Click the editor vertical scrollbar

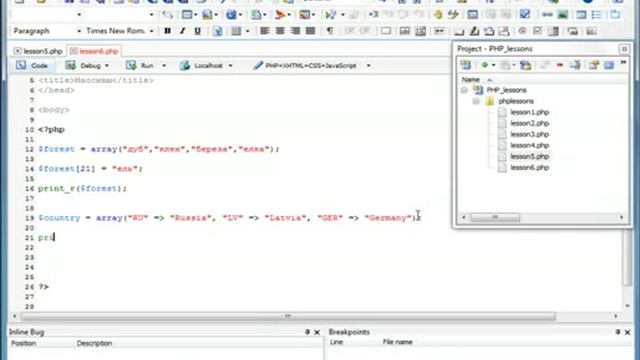coord(627,257)
